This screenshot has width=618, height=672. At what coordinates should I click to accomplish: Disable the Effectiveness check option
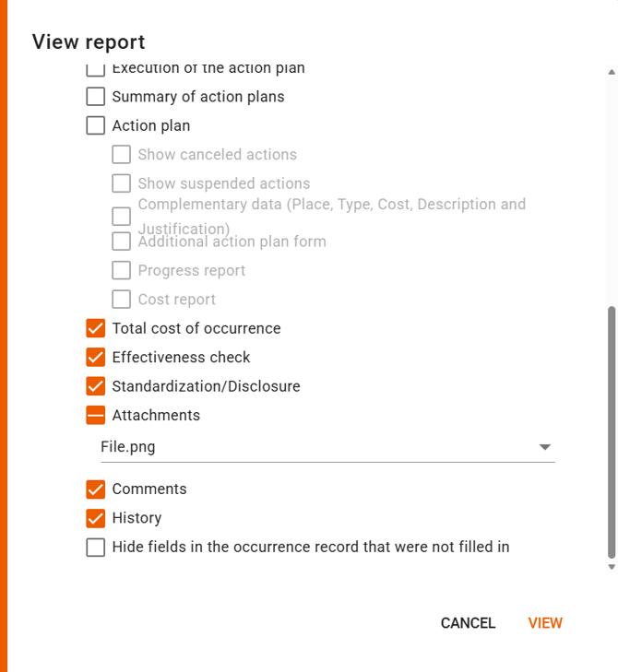[96, 357]
